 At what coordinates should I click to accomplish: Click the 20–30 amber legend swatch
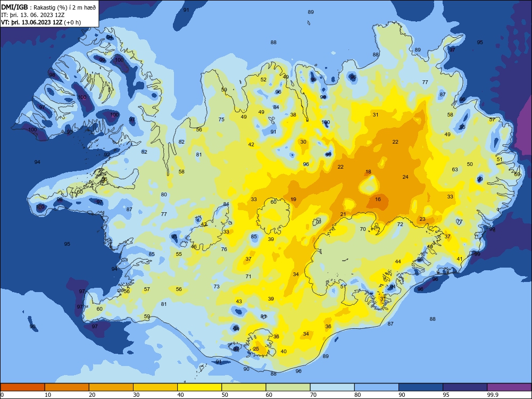111,387
